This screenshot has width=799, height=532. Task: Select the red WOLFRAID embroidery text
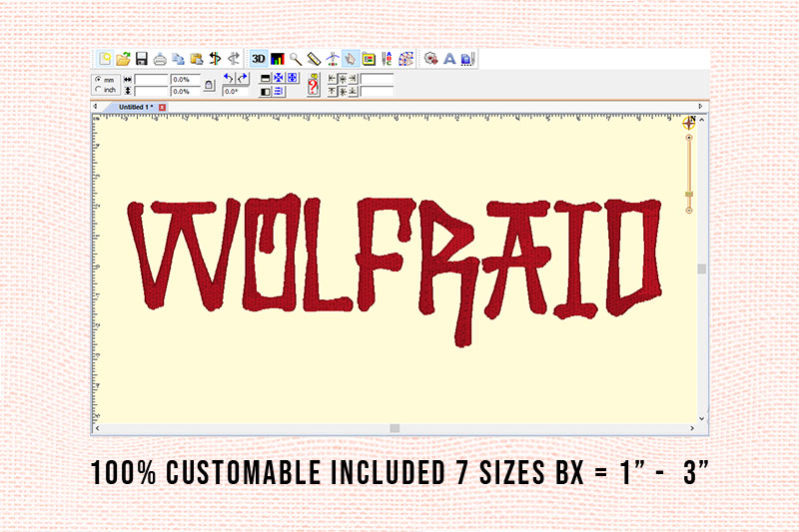(394, 269)
